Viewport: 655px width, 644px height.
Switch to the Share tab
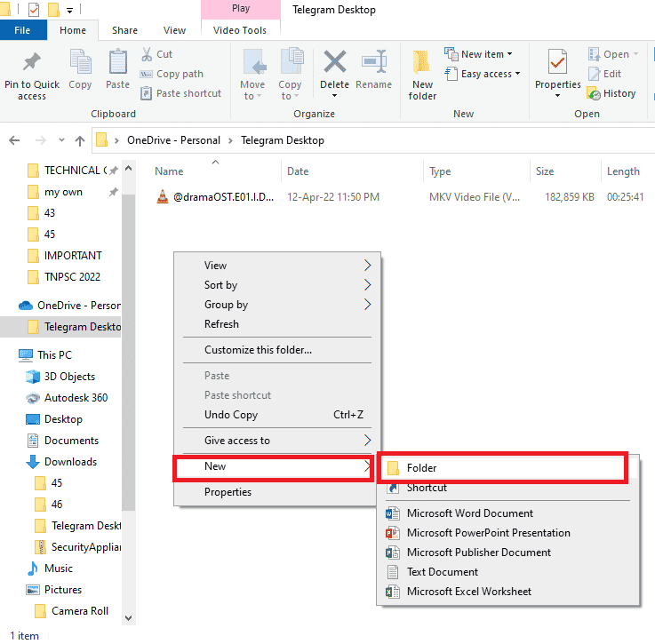click(124, 30)
